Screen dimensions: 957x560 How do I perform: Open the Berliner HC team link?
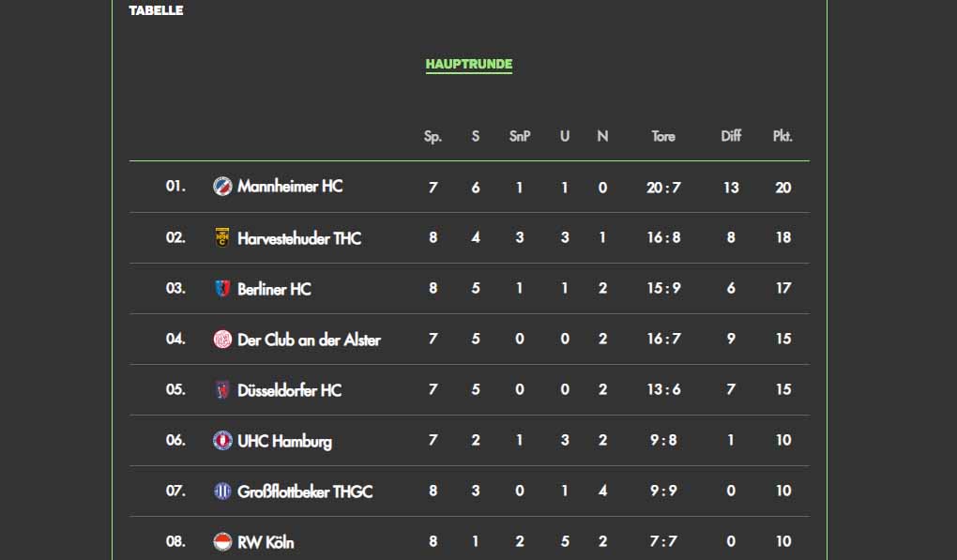pyautogui.click(x=274, y=288)
